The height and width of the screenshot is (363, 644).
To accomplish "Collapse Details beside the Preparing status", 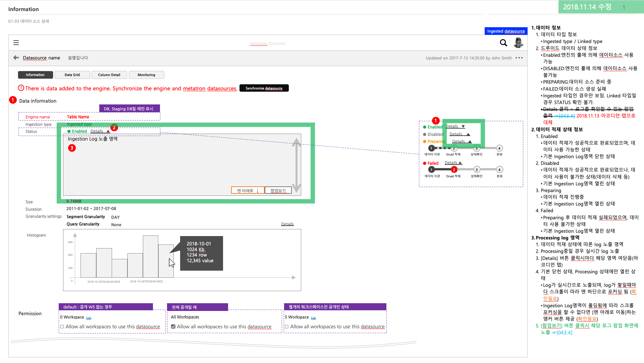I will 462,141.
